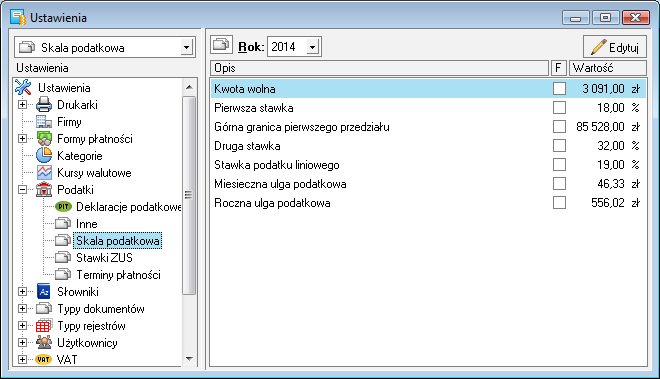The width and height of the screenshot is (660, 379).
Task: Click the Stawki ZUS folder icon
Action: (63, 257)
